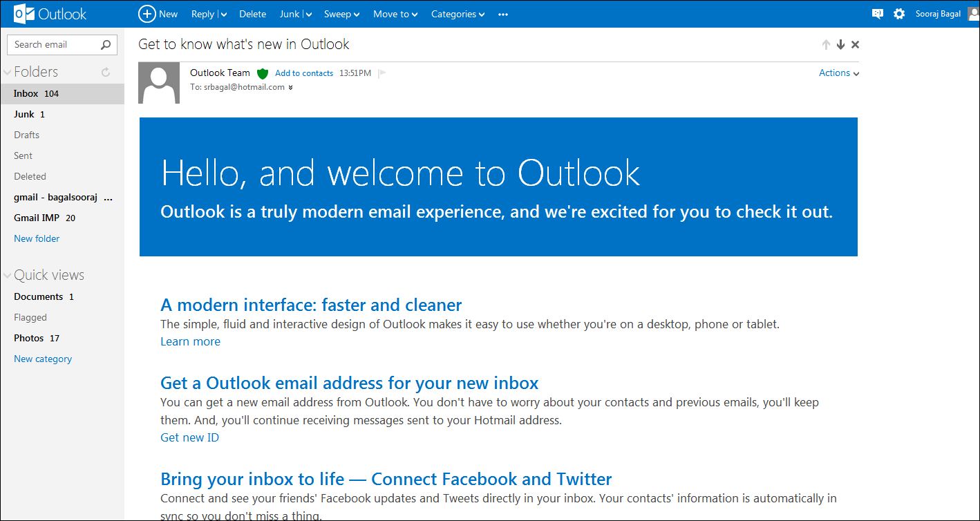
Task: Open the Actions dropdown
Action: pyautogui.click(x=839, y=73)
